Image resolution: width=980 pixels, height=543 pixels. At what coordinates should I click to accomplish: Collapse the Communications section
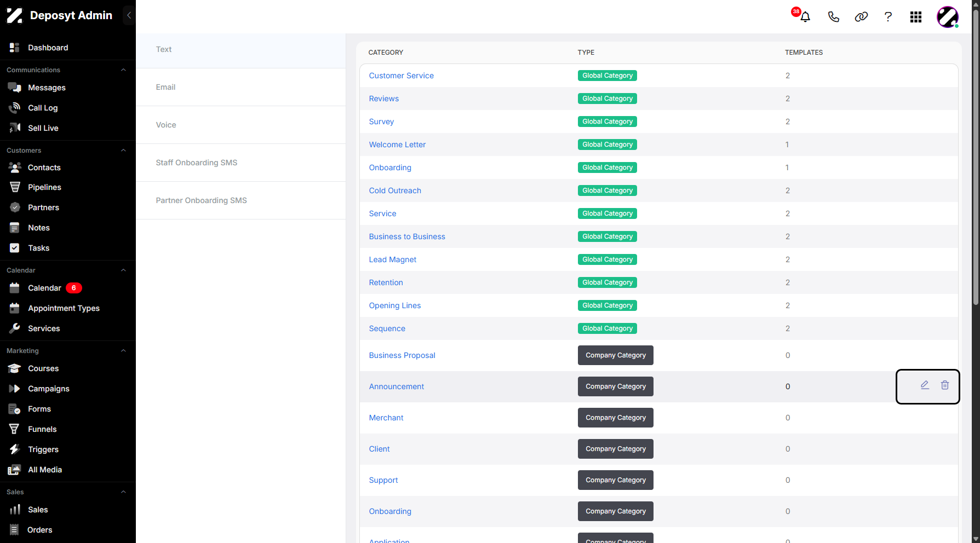coord(123,70)
